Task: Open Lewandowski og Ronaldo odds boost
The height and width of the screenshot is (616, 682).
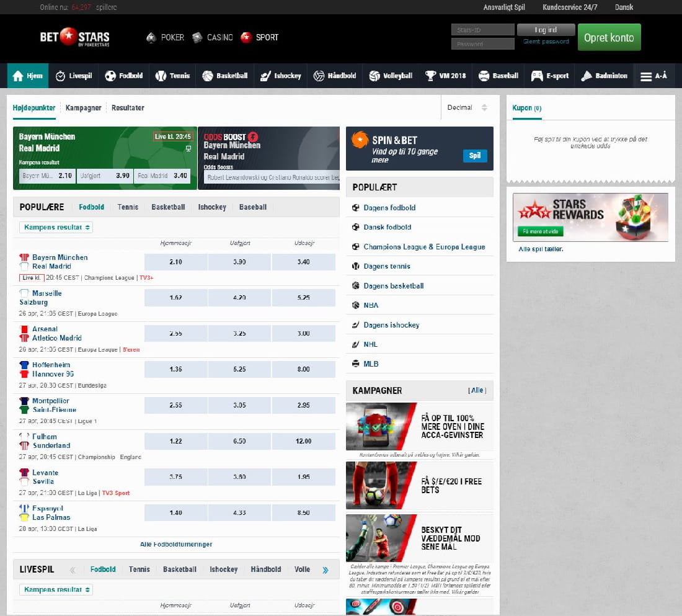Action: [x=272, y=177]
